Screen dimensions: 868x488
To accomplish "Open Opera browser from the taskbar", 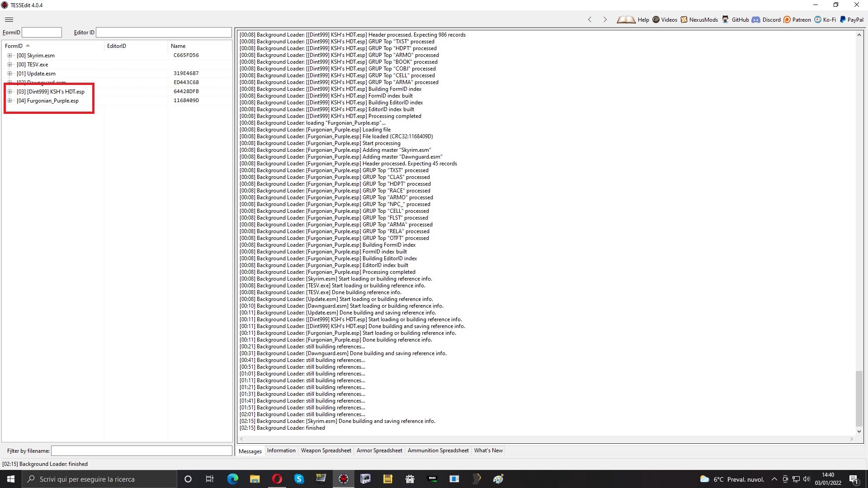I will tap(277, 479).
